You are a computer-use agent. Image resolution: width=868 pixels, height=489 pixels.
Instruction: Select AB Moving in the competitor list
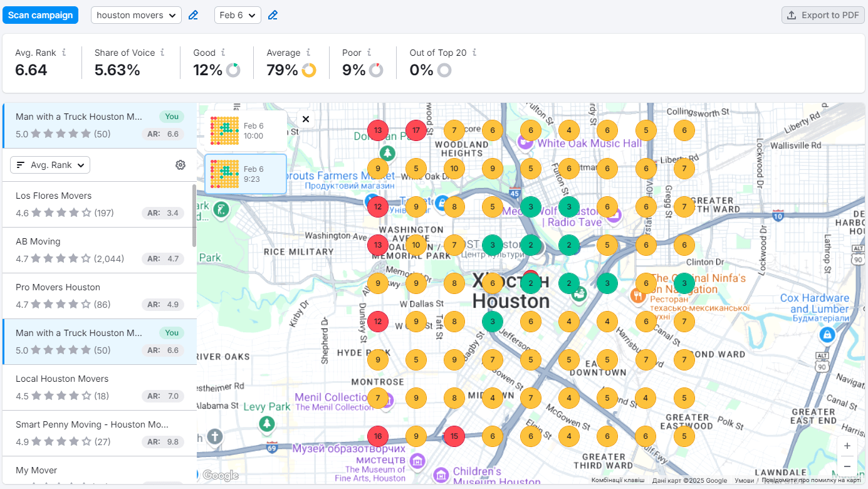(x=99, y=250)
